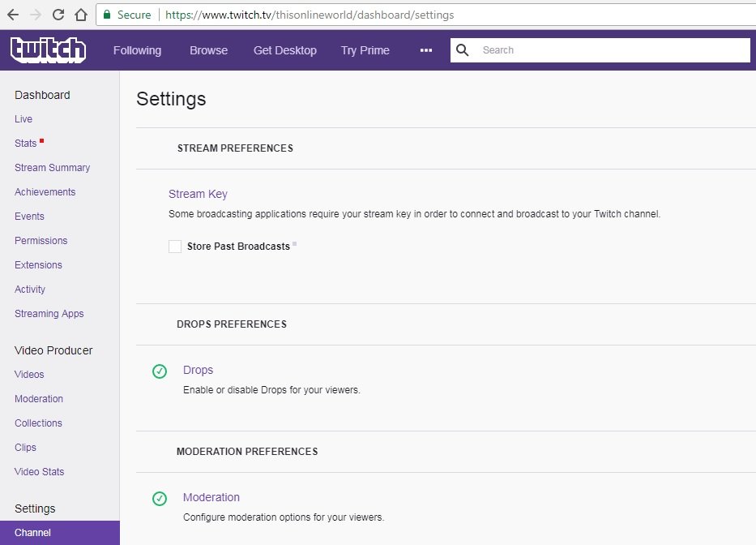Click the Dashboard sidebar heading
The image size is (756, 545).
pyautogui.click(x=42, y=95)
